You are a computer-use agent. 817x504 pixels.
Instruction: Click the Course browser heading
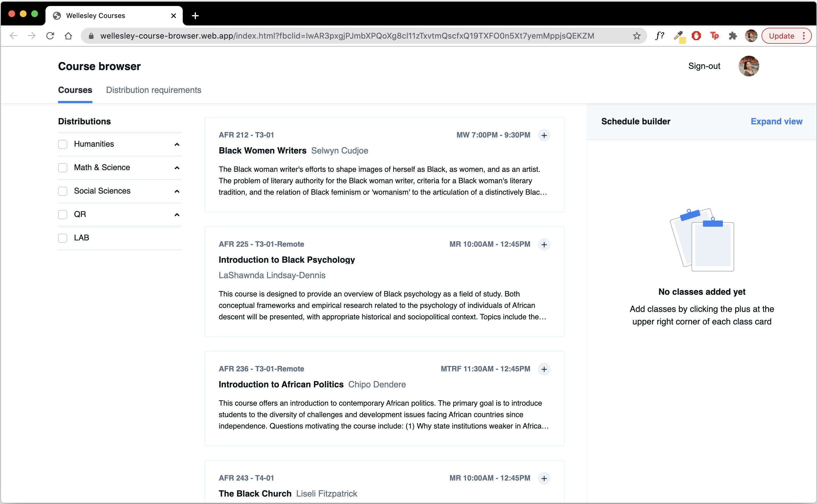(99, 66)
